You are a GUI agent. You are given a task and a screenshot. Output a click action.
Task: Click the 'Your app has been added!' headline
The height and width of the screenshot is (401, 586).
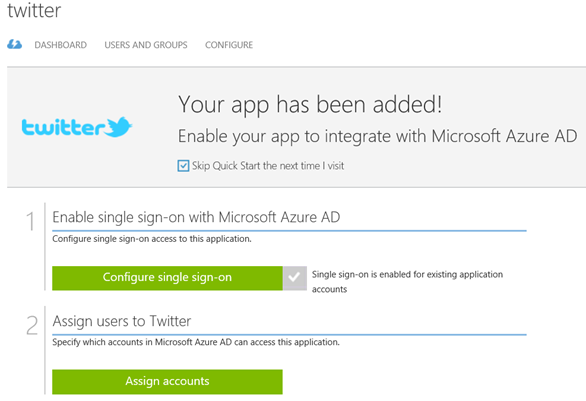click(310, 104)
